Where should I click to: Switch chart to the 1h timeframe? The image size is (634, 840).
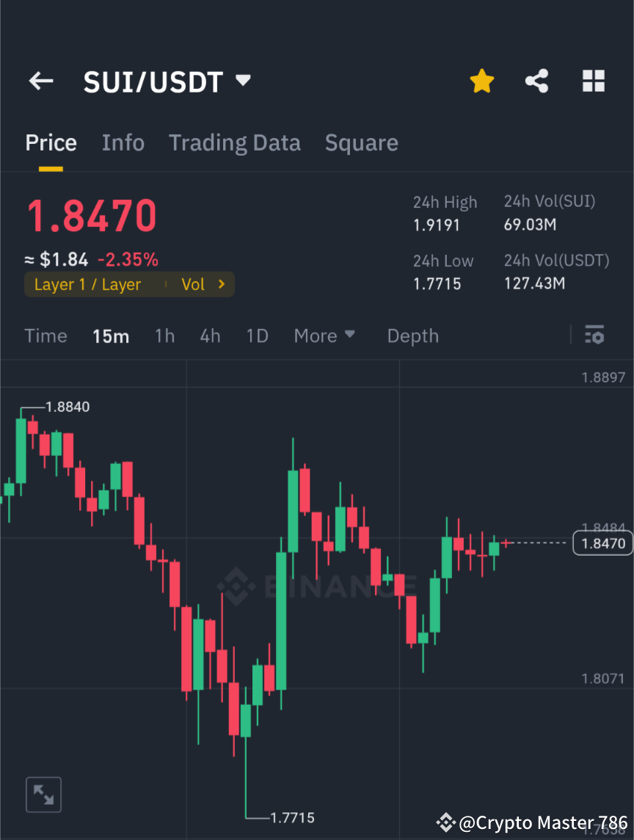point(164,336)
